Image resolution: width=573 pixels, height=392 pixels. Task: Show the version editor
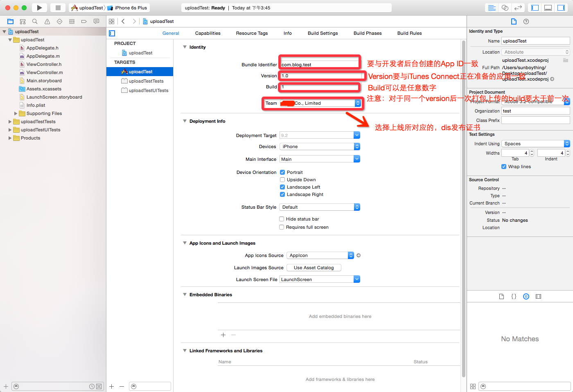(518, 8)
